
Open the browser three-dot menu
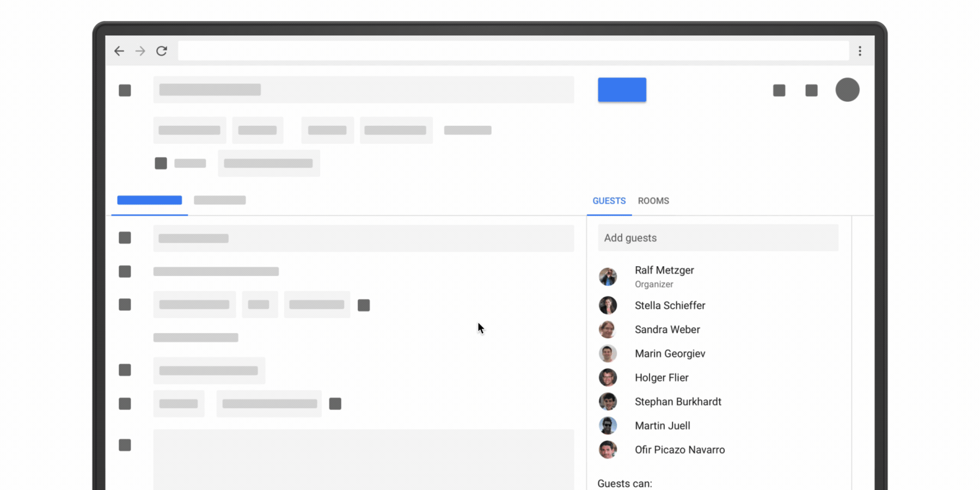click(x=860, y=51)
